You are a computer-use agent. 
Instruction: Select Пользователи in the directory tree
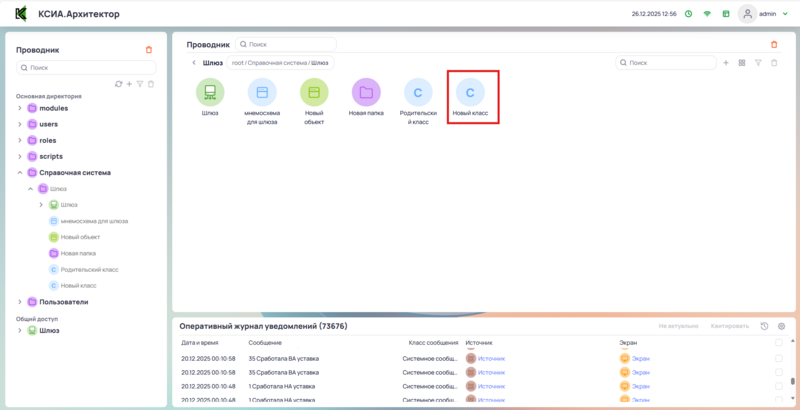tap(63, 301)
